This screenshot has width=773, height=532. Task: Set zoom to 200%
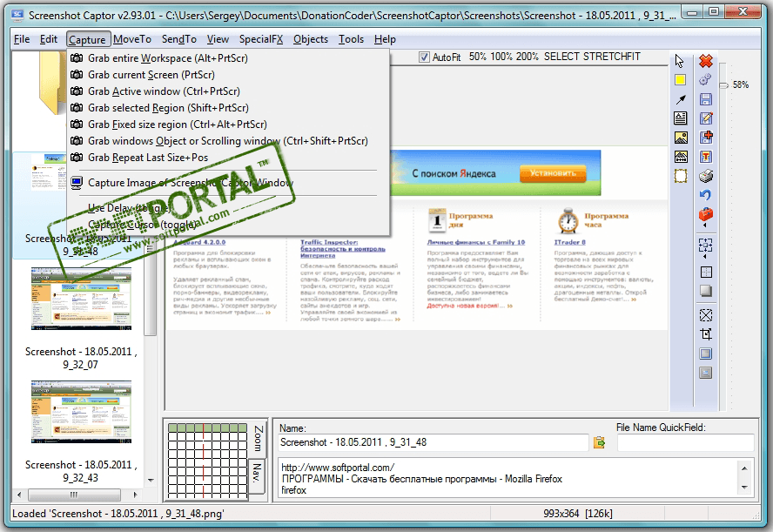point(527,57)
